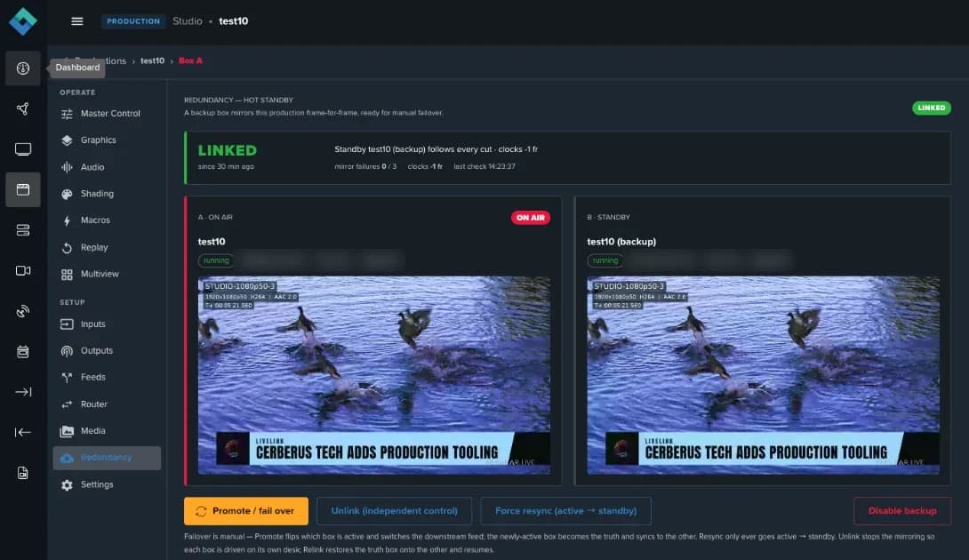Viewport: 969px width, 560px height.
Task: Click Promote / fail over button
Action: [x=246, y=511]
